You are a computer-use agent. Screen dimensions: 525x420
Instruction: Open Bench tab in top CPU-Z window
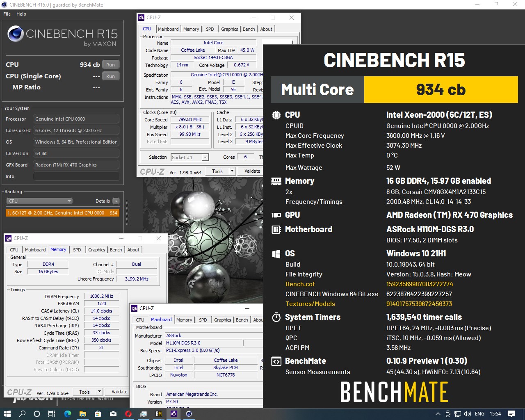point(249,29)
